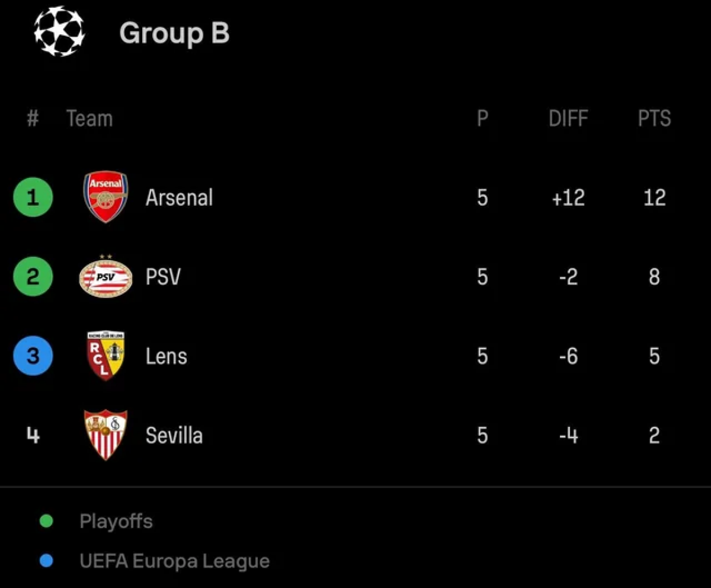This screenshot has height=588, width=711.
Task: Click the Group B title
Action: tap(174, 33)
